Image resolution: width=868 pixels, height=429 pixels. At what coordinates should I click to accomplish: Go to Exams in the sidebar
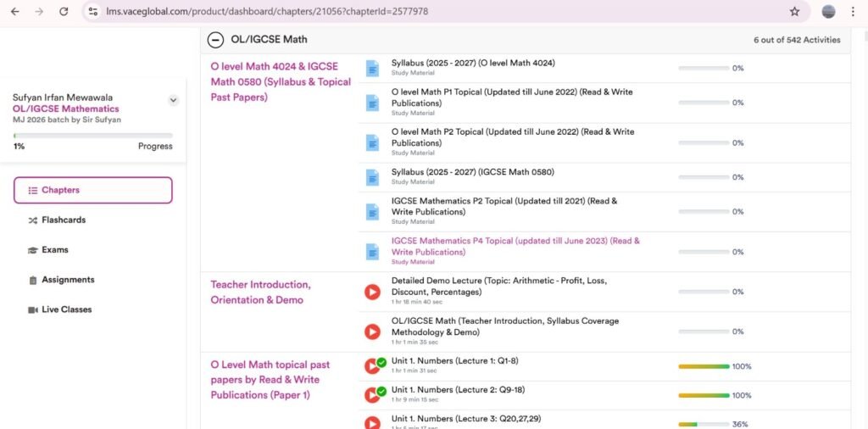pyautogui.click(x=55, y=250)
